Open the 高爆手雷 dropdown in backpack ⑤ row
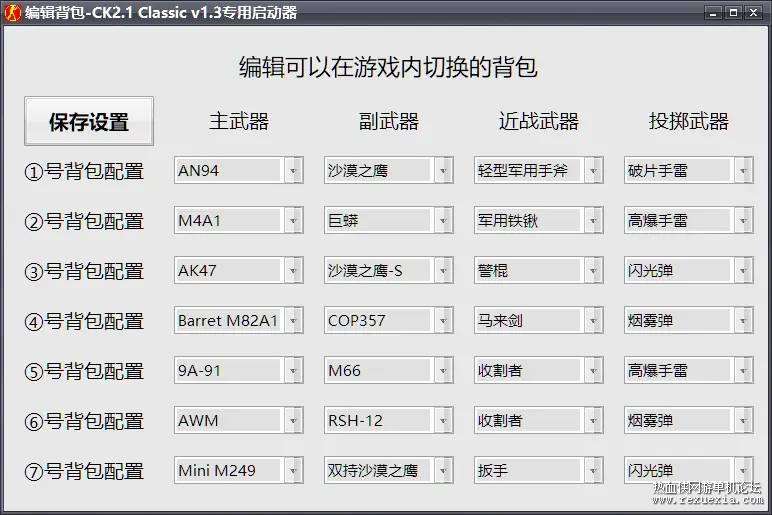 pyautogui.click(x=689, y=370)
